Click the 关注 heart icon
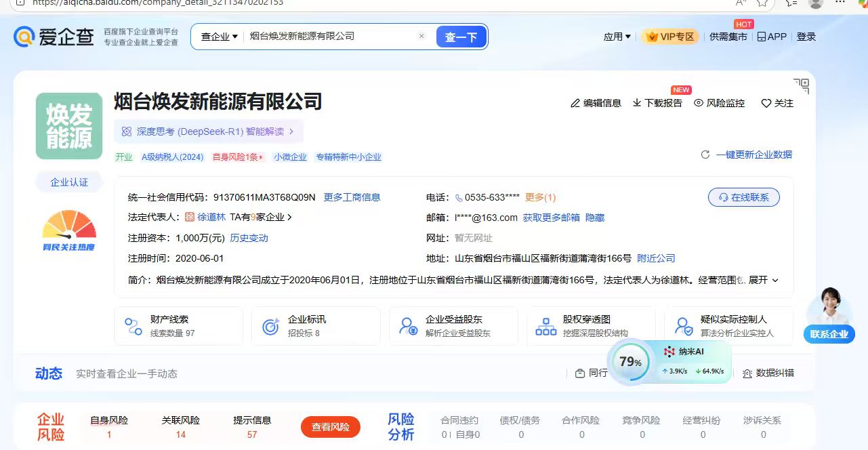The width and height of the screenshot is (868, 450). 766,104
